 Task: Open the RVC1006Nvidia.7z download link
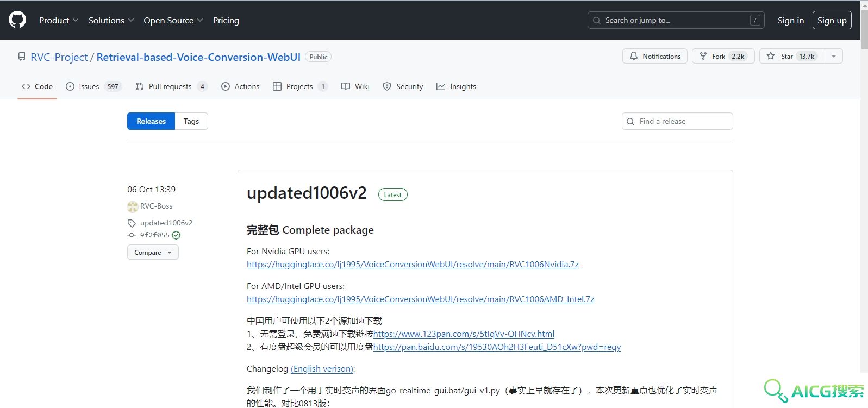413,265
